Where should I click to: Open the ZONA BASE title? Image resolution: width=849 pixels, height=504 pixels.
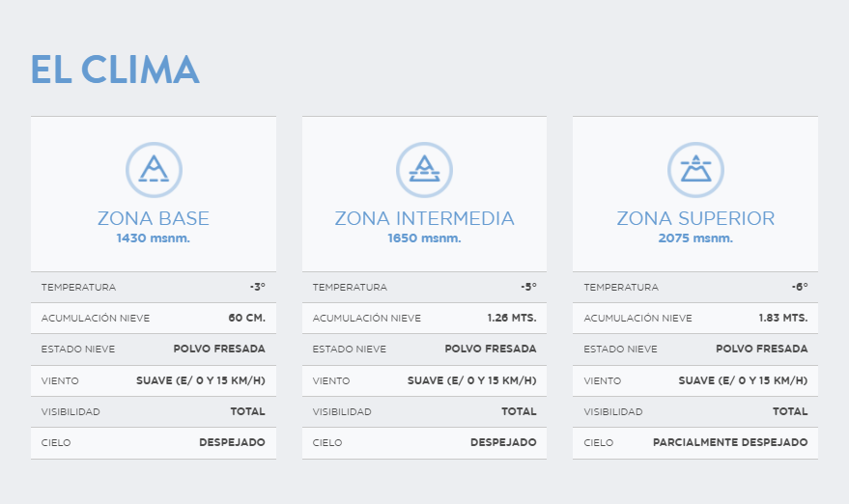(x=154, y=218)
